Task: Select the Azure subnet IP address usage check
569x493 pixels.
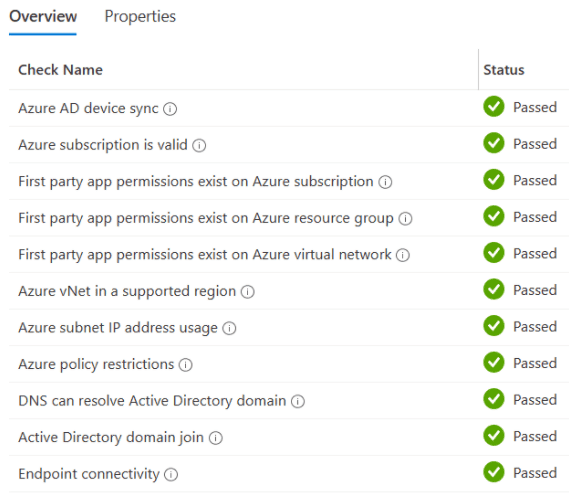Action: 118,328
